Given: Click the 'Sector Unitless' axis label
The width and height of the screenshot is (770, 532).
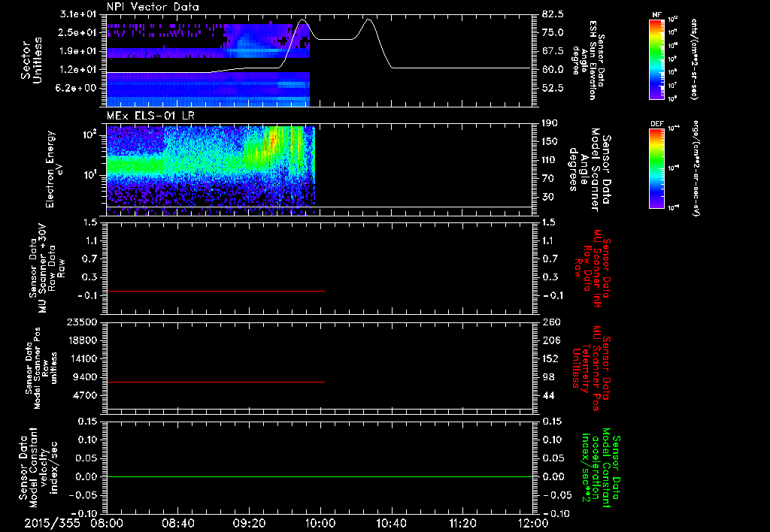Looking at the screenshot, I should click(x=32, y=60).
